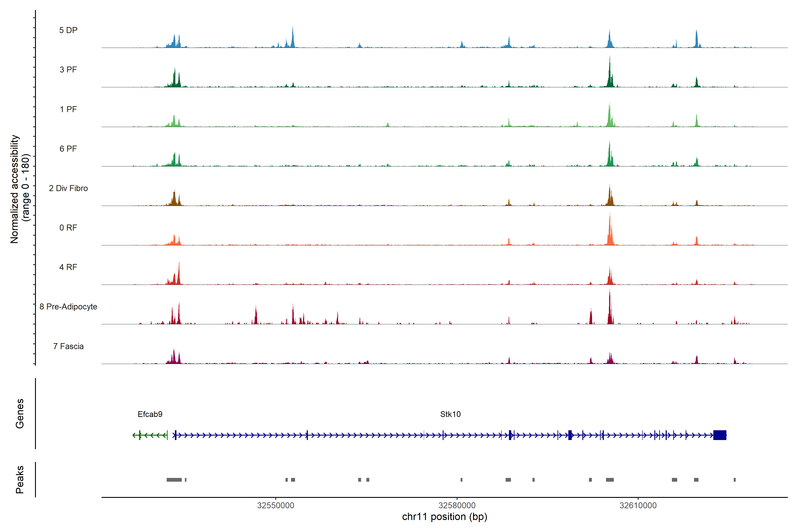Click the 8 Pre-Adipocyte track label
The image size is (798, 532).
68,307
